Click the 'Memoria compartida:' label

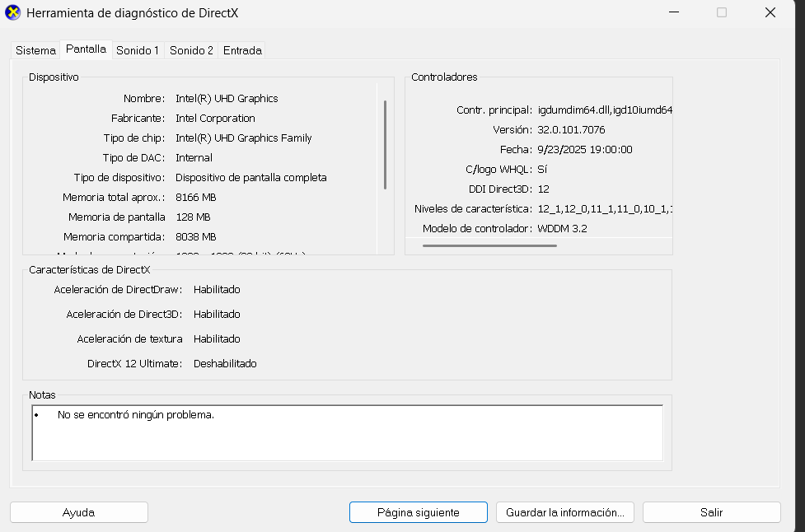click(x=114, y=237)
